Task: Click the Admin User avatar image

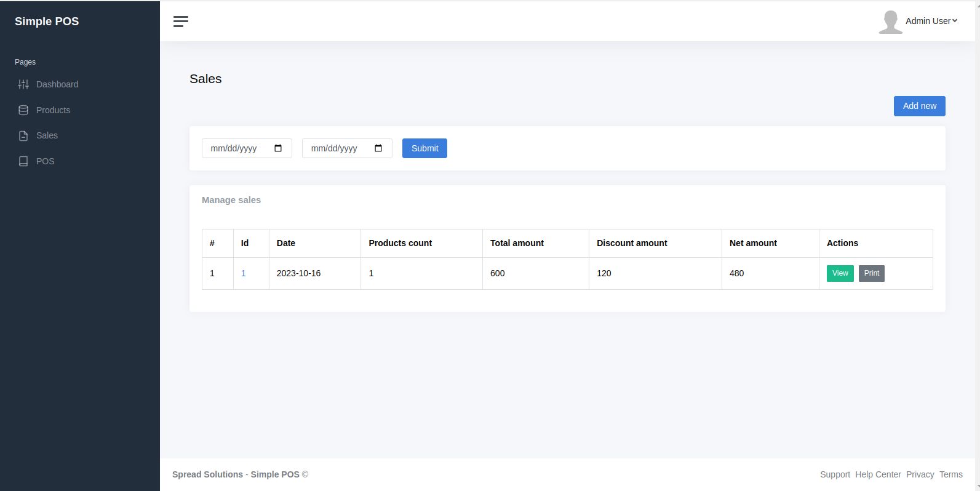Action: [890, 22]
